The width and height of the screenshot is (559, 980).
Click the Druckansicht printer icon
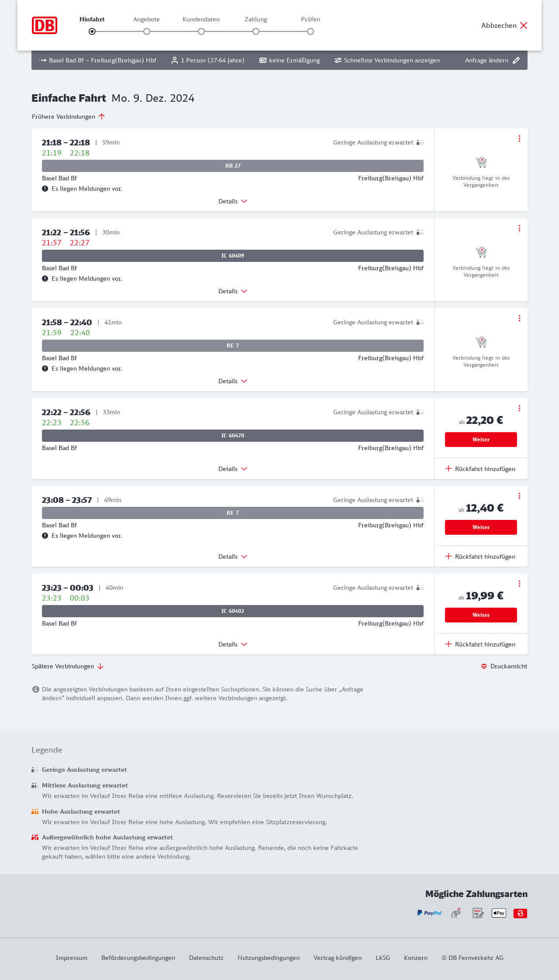click(x=484, y=666)
